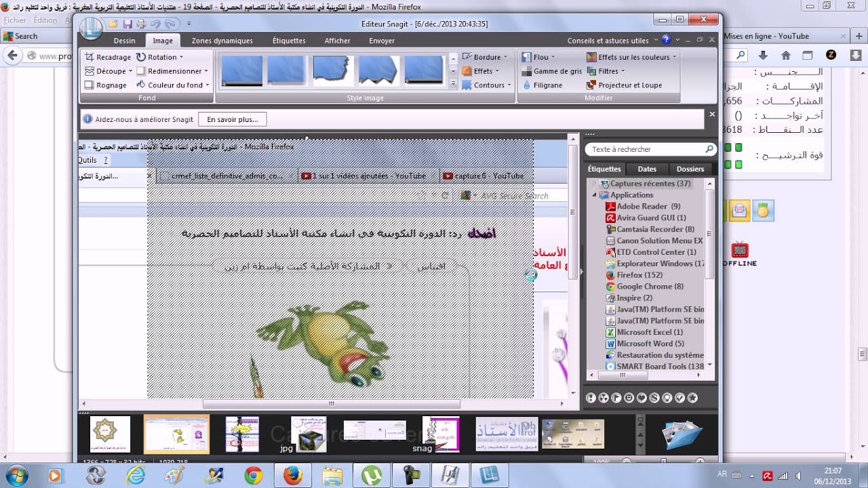The image size is (868, 488).
Task: Open Effets sur les couleurs dropdown
Action: (x=632, y=58)
